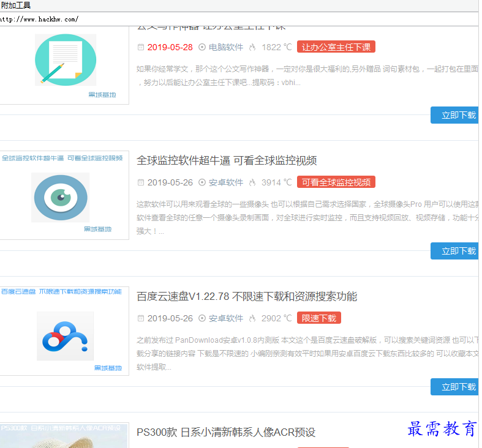The height and width of the screenshot is (448, 482).
Task: Click the hackhw.com URL address field
Action: [239, 19]
